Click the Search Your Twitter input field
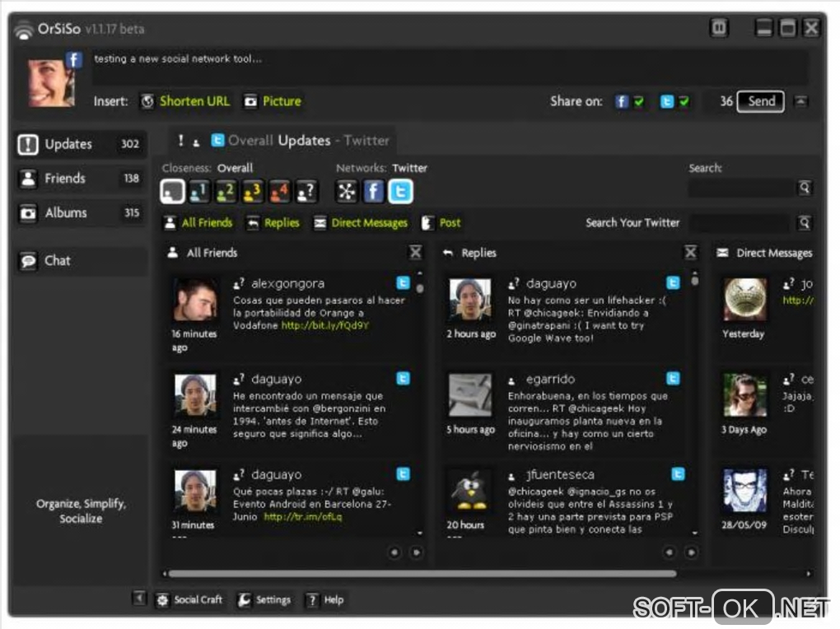Image resolution: width=840 pixels, height=629 pixels. pyautogui.click(x=741, y=223)
